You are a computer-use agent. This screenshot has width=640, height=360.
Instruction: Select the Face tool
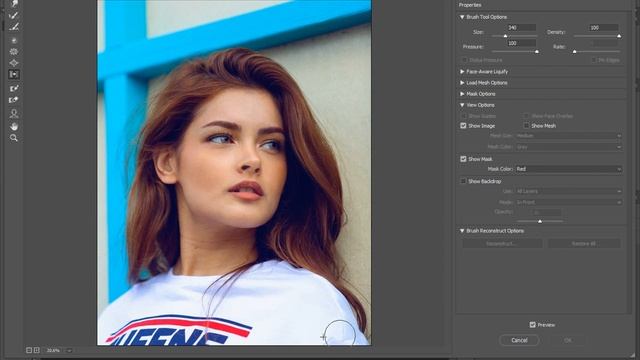13,113
